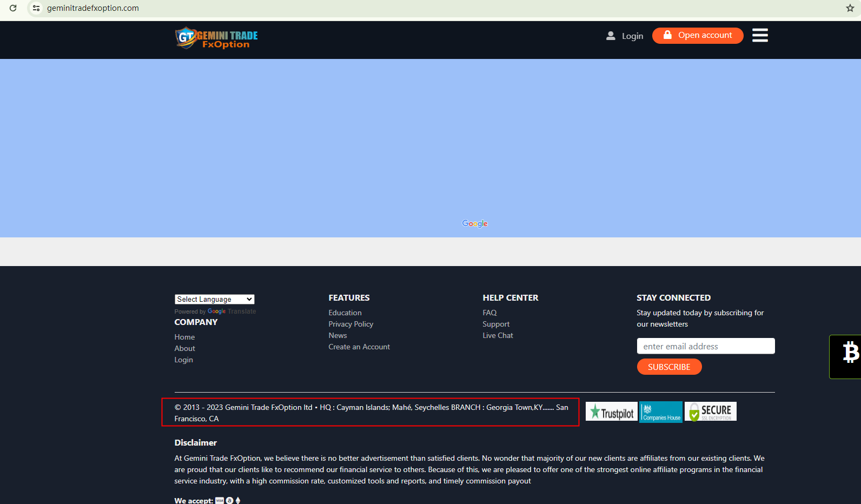
Task: Open the About footer link
Action: coord(184,348)
